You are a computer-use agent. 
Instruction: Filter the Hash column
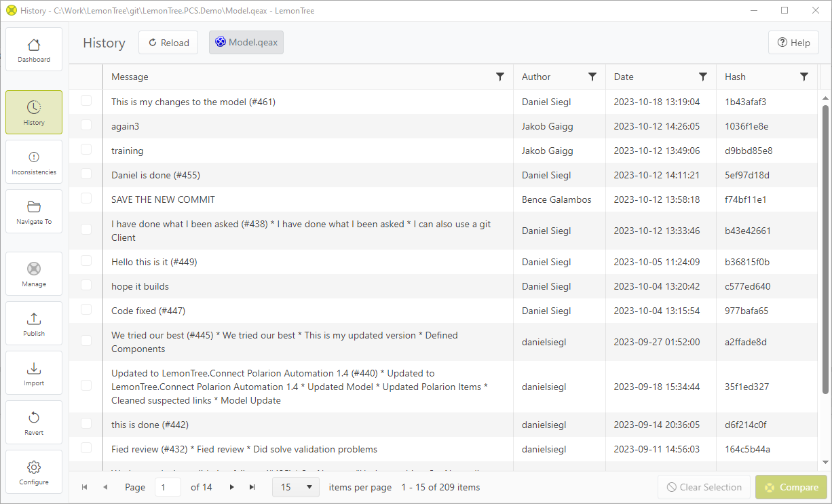[x=804, y=77]
